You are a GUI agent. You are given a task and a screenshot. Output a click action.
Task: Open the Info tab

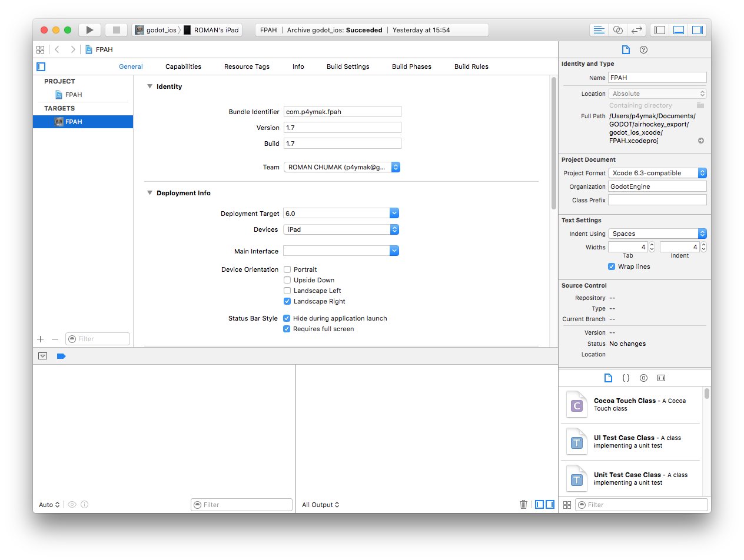[298, 66]
